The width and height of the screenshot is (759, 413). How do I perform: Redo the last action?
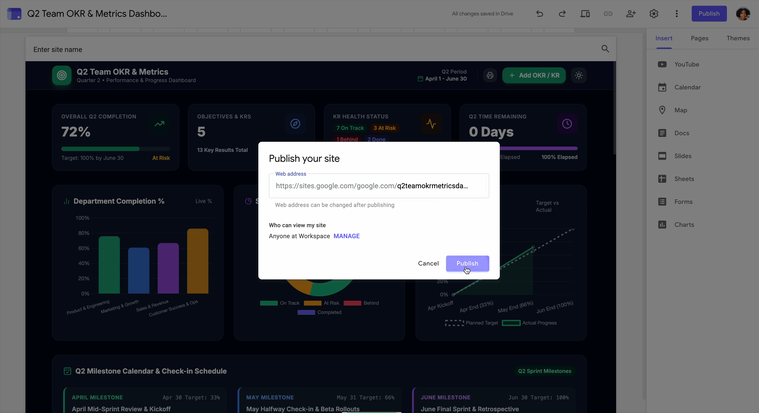tap(562, 14)
